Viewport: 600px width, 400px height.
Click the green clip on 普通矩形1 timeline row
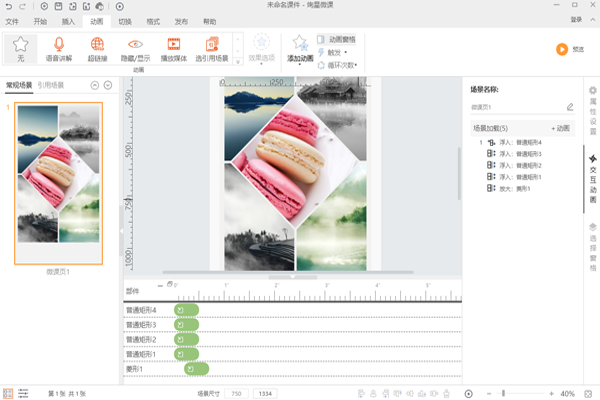point(186,354)
